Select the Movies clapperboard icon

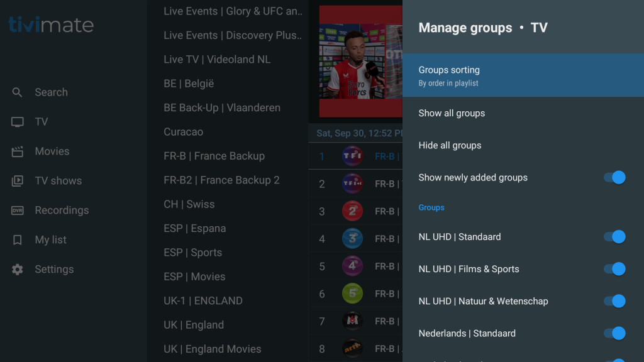(x=18, y=151)
